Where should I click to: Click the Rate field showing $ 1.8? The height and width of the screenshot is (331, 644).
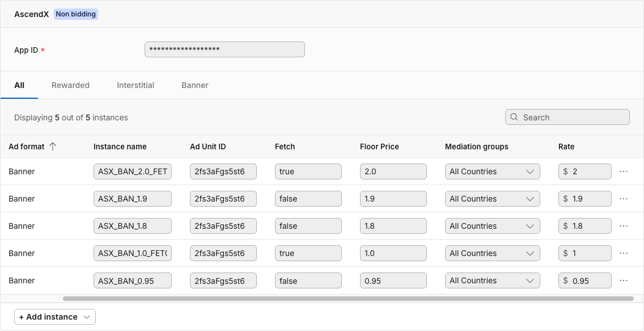(x=585, y=226)
